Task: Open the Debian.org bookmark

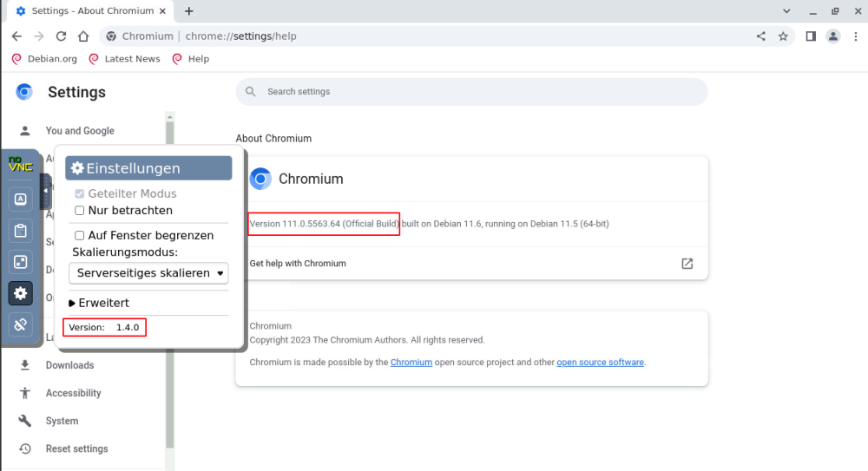Action: coord(44,59)
